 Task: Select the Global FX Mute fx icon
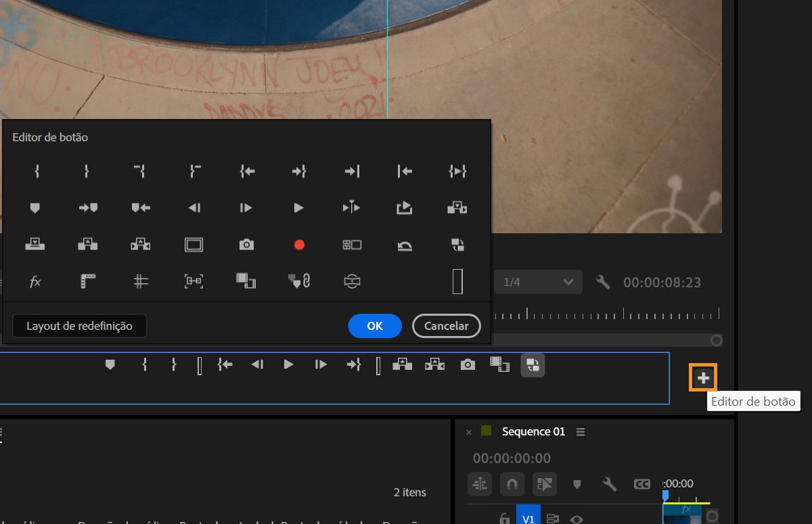pos(35,282)
